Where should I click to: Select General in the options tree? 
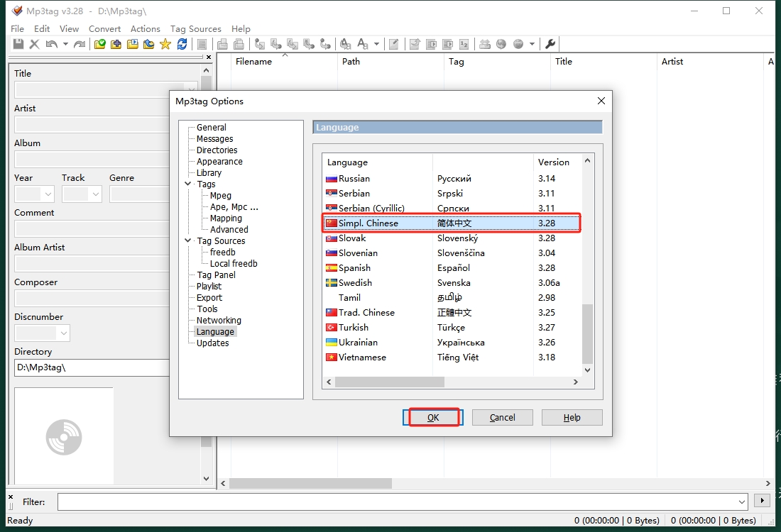point(211,128)
